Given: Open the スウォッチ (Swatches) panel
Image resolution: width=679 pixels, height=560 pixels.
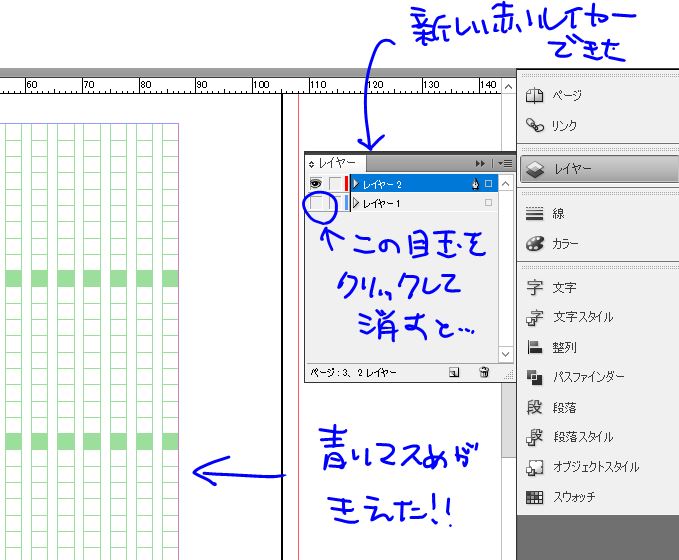Looking at the screenshot, I should coord(598,497).
